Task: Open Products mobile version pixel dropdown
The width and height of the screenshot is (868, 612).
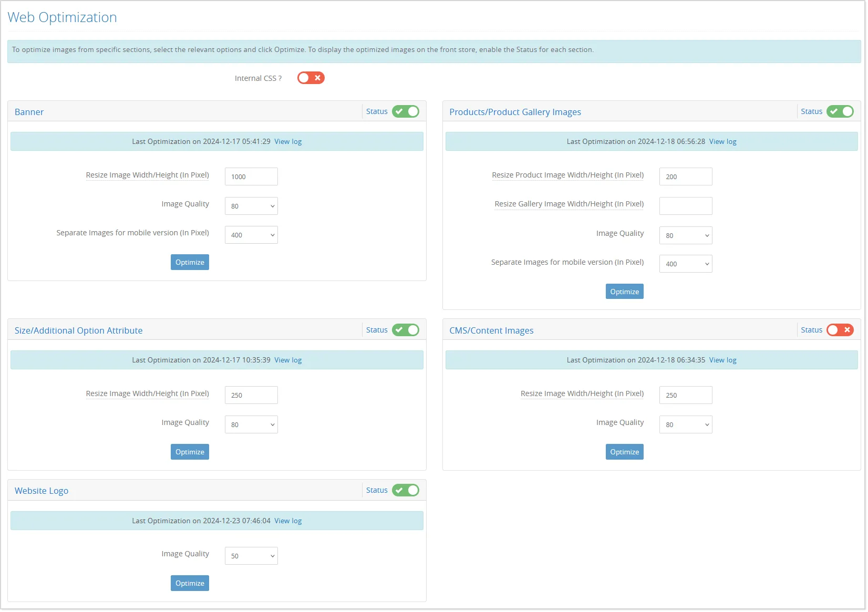Action: click(686, 264)
